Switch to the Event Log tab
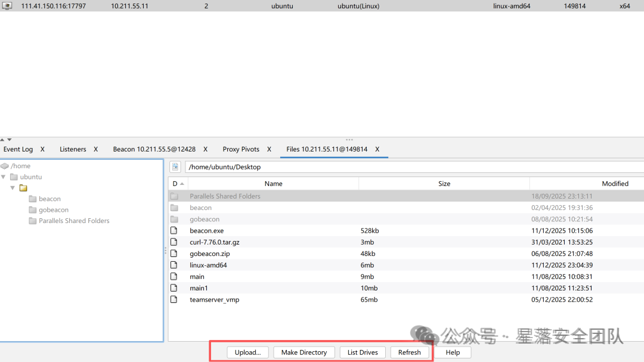Screen dimensions: 644x362 pyautogui.click(x=18, y=149)
